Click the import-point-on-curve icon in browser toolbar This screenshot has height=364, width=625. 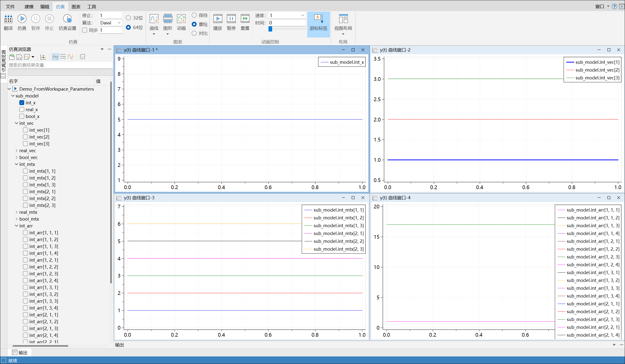(43, 57)
